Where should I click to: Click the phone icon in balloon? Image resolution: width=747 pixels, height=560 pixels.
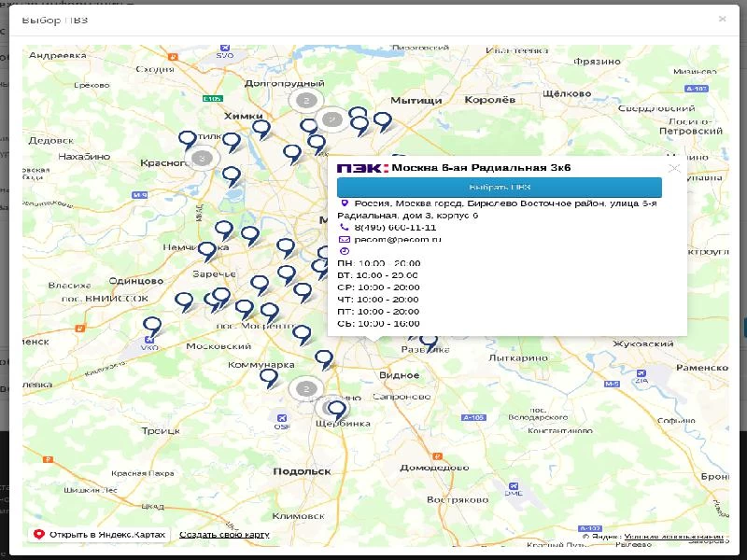pos(345,227)
